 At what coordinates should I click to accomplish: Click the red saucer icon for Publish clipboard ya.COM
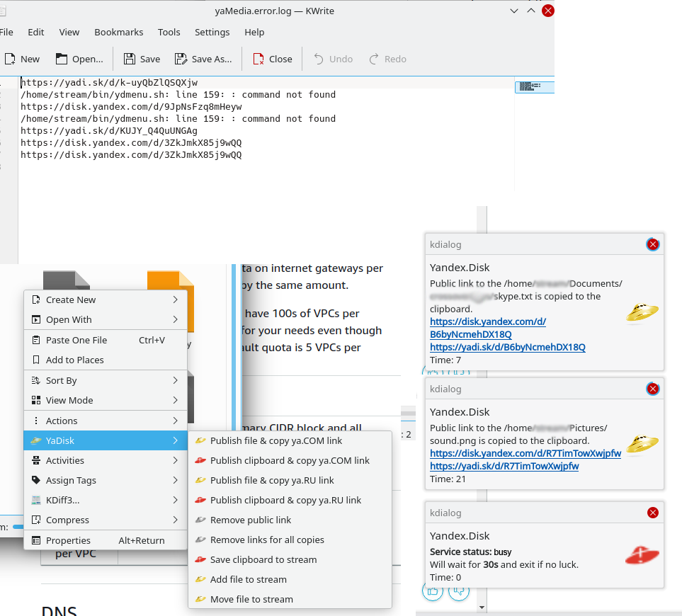[200, 460]
